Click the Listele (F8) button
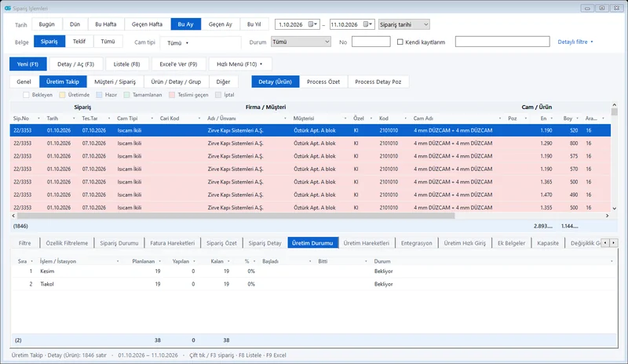The height and width of the screenshot is (364, 628). [126, 64]
